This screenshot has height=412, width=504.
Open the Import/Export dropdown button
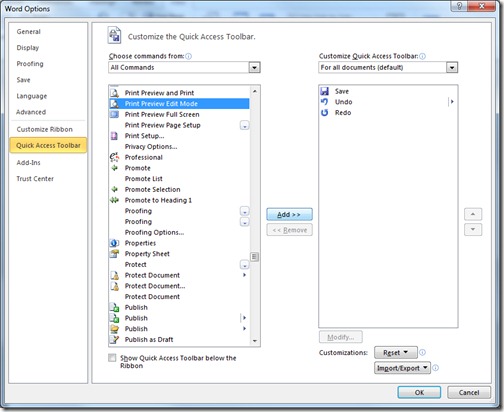coord(402,368)
